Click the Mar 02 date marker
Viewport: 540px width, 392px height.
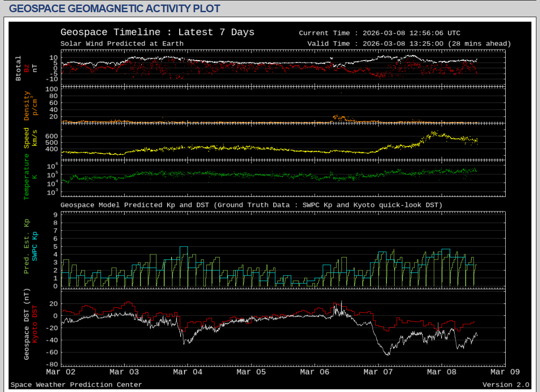click(x=61, y=372)
